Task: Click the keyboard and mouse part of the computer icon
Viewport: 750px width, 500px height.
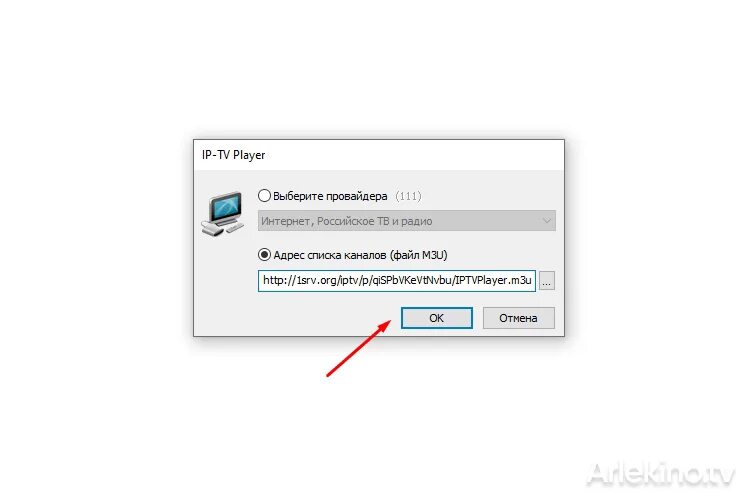Action: click(221, 229)
